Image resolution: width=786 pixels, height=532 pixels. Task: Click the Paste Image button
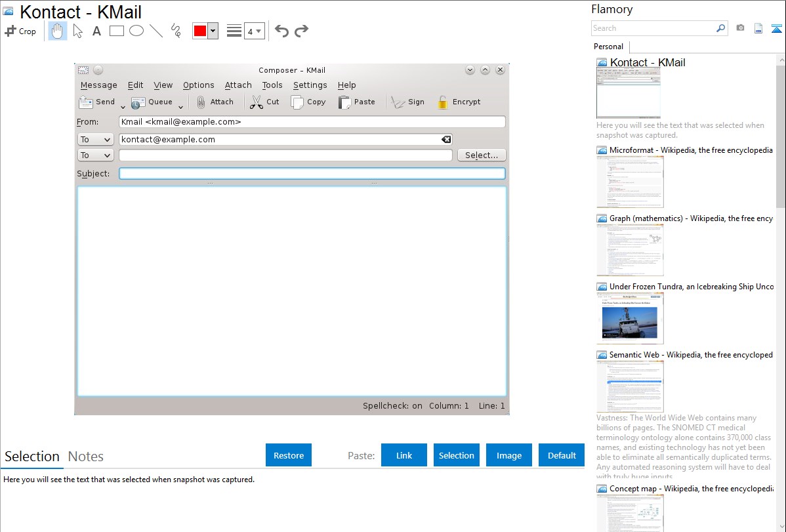click(x=508, y=455)
